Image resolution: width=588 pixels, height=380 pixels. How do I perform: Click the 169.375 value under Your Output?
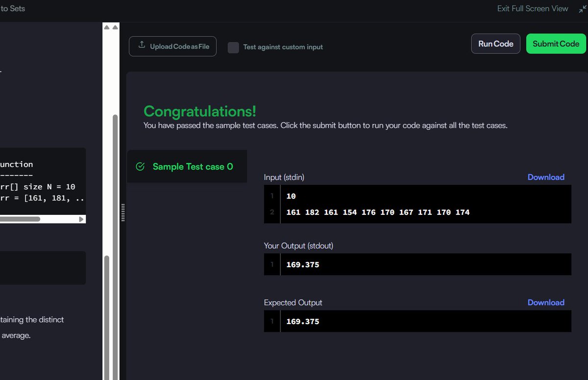coord(303,265)
